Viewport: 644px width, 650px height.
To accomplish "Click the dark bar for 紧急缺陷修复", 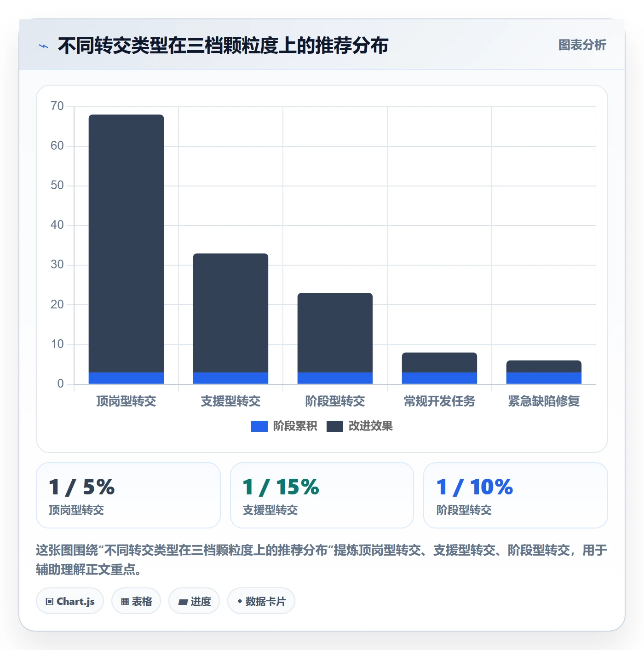I will tap(544, 366).
